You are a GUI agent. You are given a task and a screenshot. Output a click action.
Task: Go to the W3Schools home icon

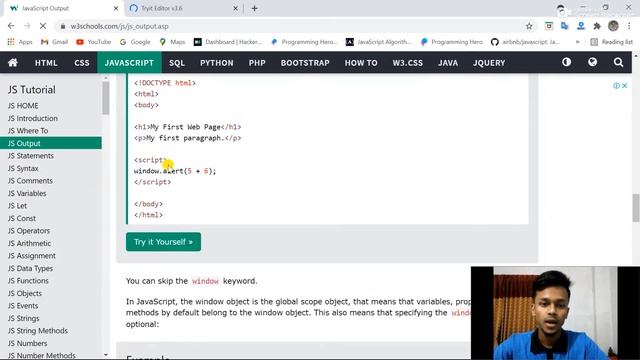click(x=13, y=62)
